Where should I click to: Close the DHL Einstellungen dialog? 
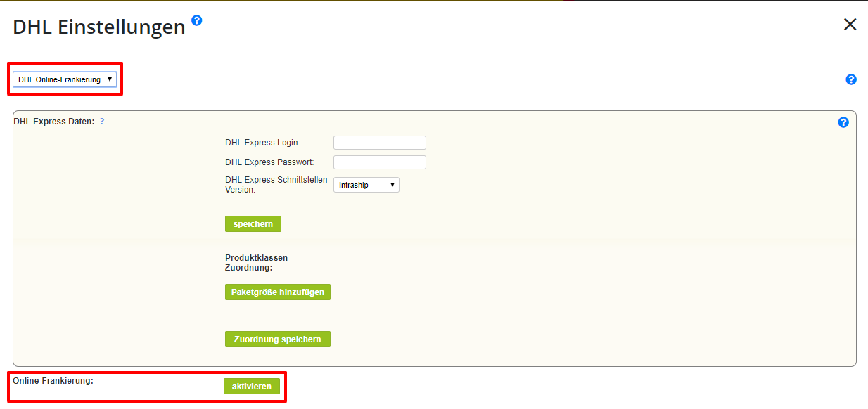850,25
